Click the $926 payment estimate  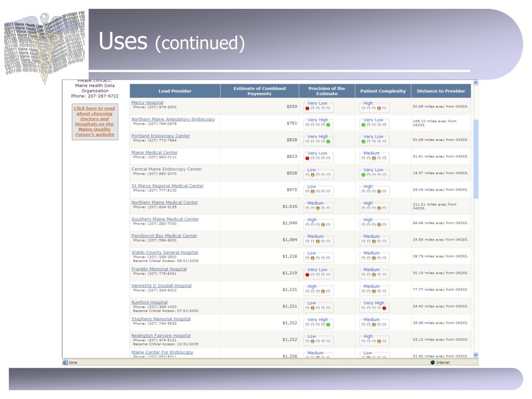click(292, 172)
